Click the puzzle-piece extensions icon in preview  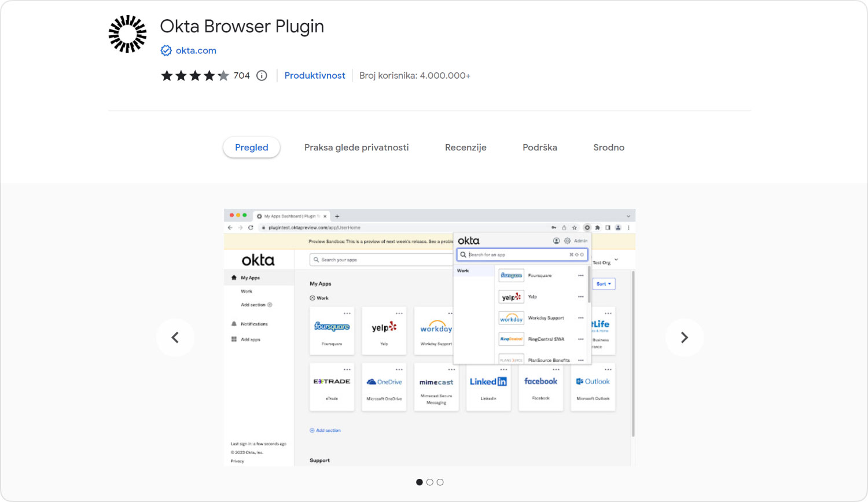(598, 227)
